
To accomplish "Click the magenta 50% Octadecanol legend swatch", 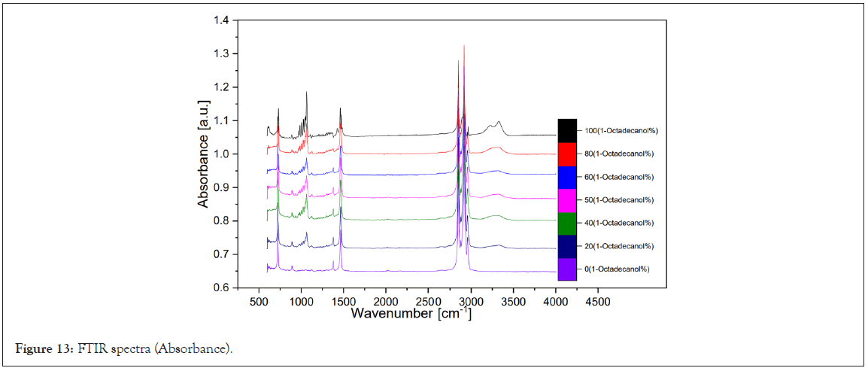I will [x=567, y=199].
